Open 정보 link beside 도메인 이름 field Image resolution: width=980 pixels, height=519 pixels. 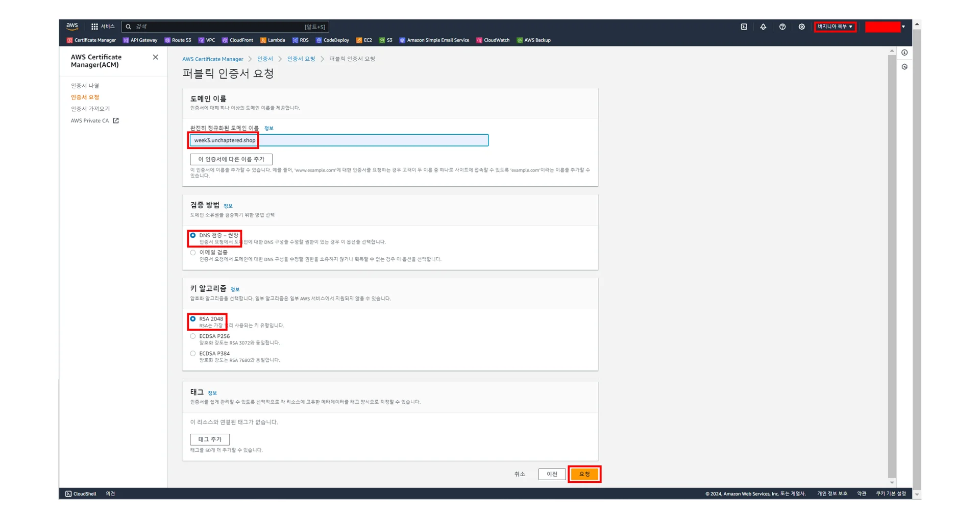(x=269, y=128)
